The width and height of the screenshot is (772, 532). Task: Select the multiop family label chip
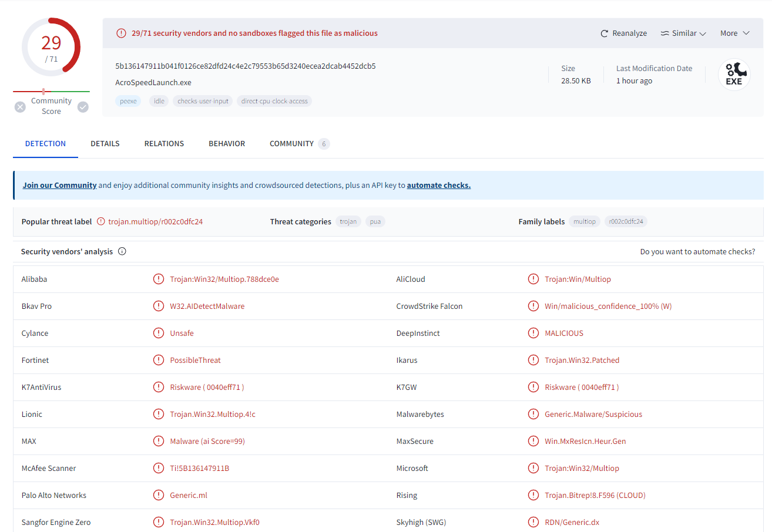[x=585, y=221]
